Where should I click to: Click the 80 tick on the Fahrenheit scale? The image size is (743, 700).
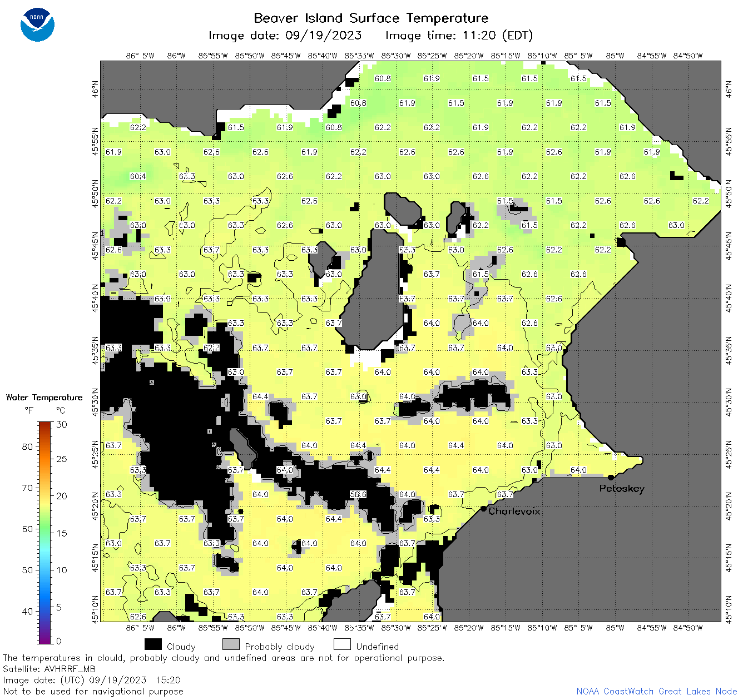click(27, 446)
